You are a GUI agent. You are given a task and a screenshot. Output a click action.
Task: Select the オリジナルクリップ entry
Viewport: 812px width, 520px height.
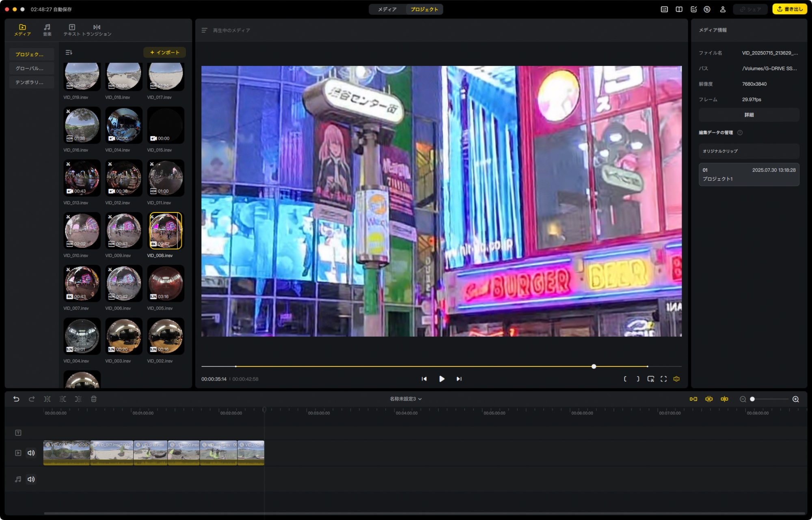pos(749,151)
